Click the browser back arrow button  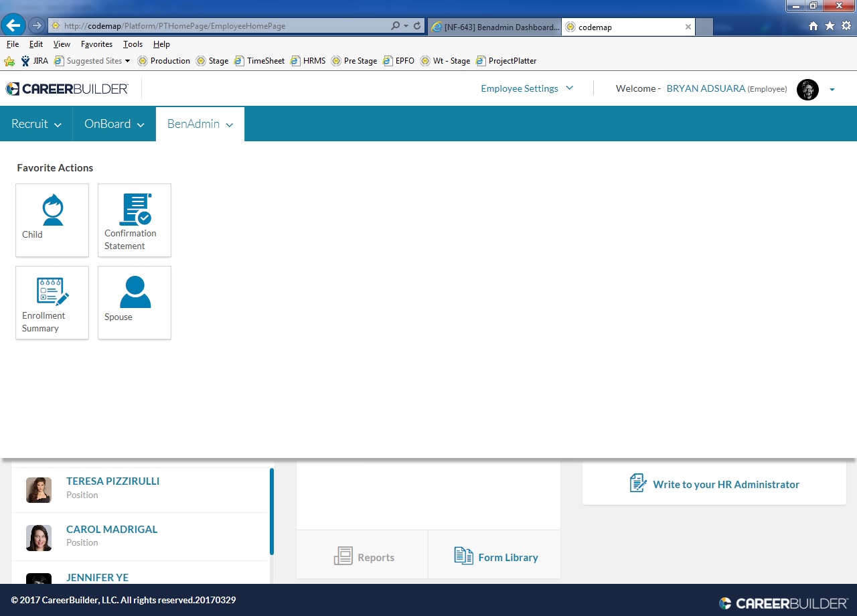[13, 25]
